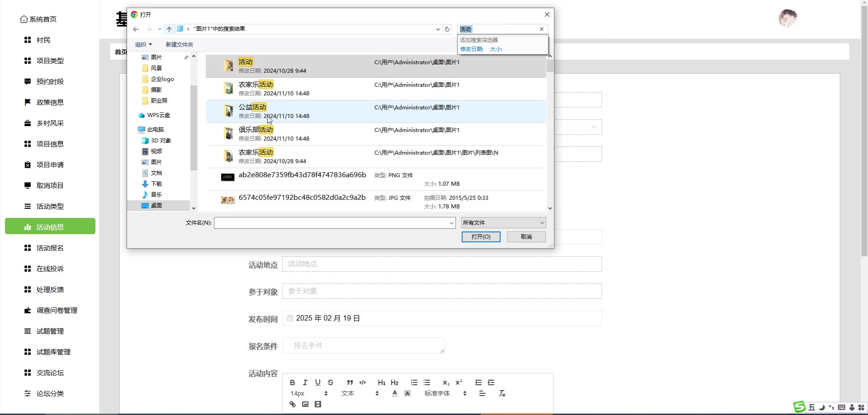Click the Sogou input method S icon

point(800,407)
